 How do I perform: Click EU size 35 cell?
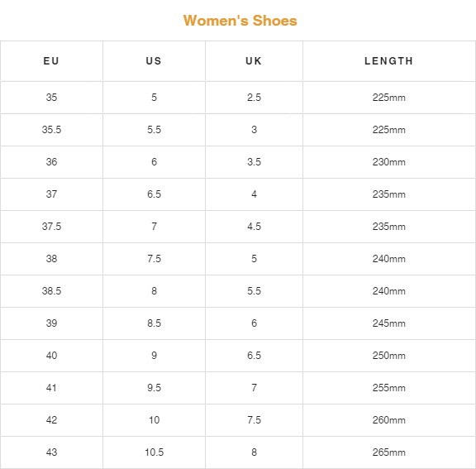pyautogui.click(x=51, y=98)
